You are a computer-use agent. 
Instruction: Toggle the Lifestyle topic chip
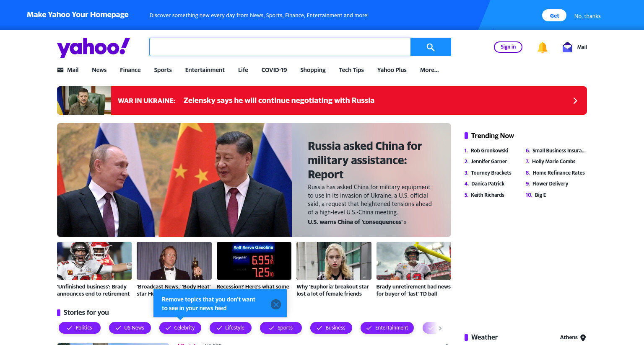pos(231,328)
